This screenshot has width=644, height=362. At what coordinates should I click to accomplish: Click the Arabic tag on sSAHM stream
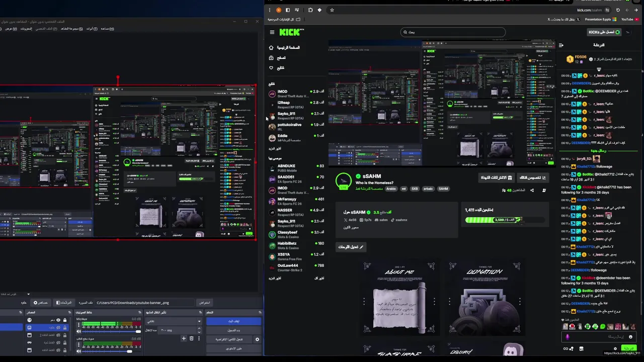[x=391, y=189]
